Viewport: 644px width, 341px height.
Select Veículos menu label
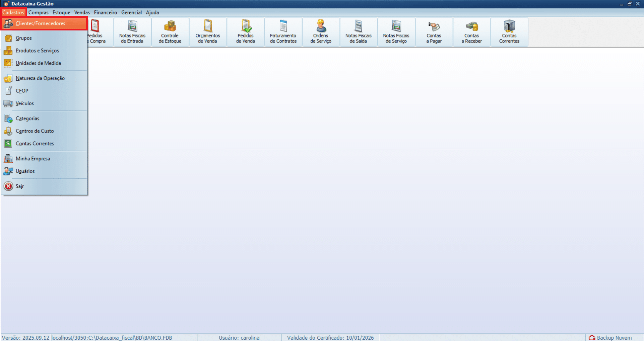point(25,103)
